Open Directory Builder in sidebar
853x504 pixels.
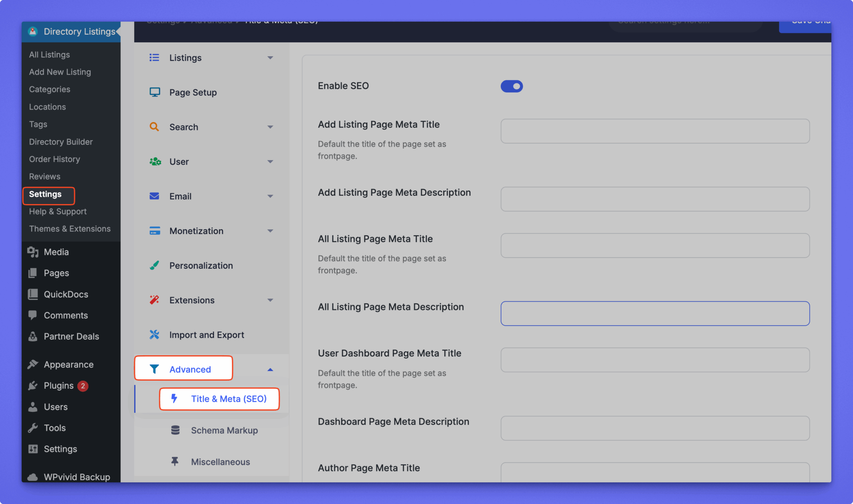[x=61, y=142]
